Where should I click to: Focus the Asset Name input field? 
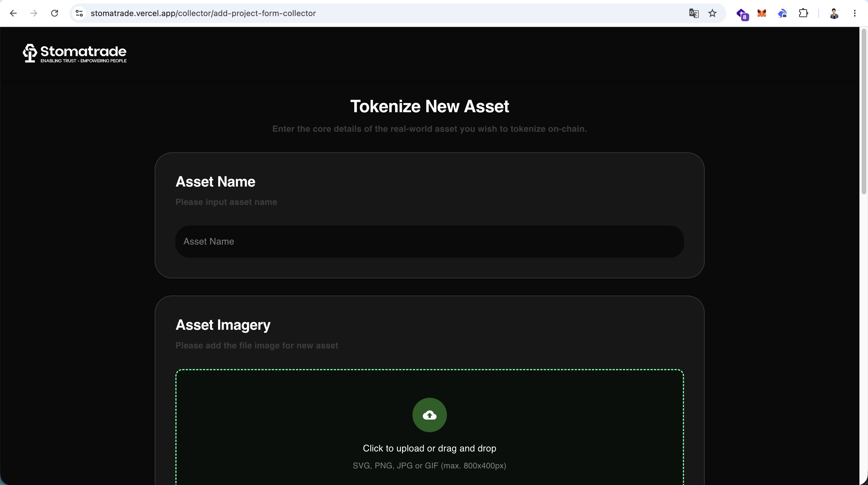(430, 241)
